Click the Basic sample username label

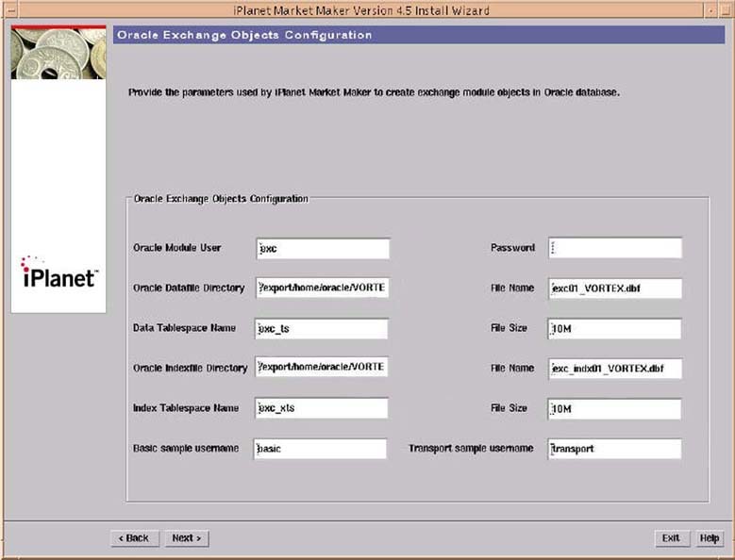tap(186, 448)
